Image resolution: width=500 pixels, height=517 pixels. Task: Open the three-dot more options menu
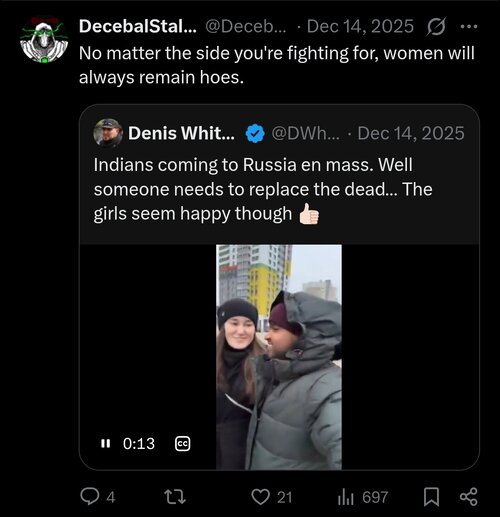(x=469, y=26)
